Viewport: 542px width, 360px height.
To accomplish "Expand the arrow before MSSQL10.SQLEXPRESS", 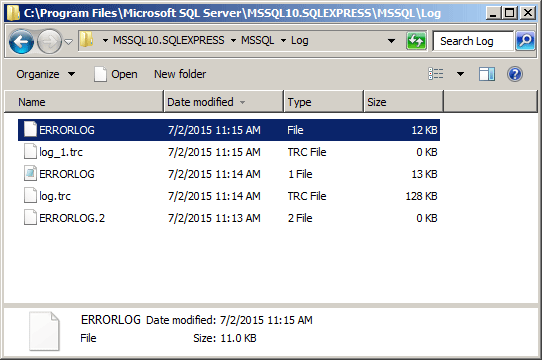I will click(x=105, y=41).
